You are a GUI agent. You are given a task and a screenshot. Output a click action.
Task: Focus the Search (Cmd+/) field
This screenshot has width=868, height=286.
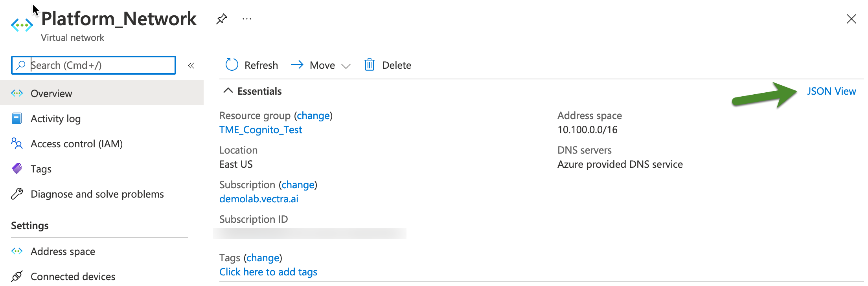98,65
